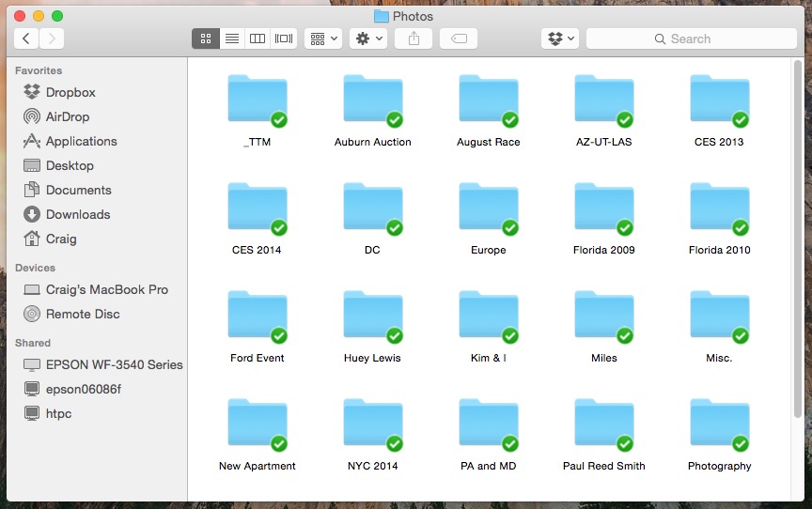The image size is (812, 509).
Task: Close the Photos window
Action: [x=20, y=16]
